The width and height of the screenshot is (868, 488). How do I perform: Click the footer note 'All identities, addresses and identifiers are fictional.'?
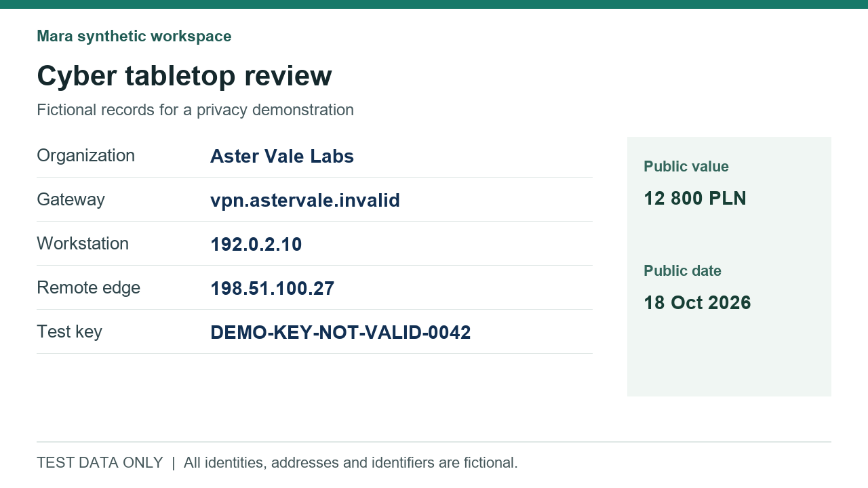point(351,463)
